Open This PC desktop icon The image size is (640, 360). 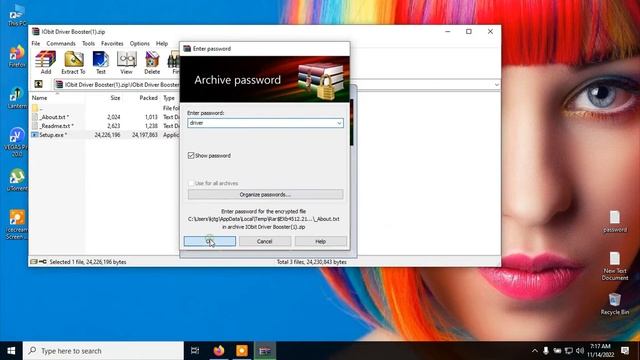(x=17, y=16)
